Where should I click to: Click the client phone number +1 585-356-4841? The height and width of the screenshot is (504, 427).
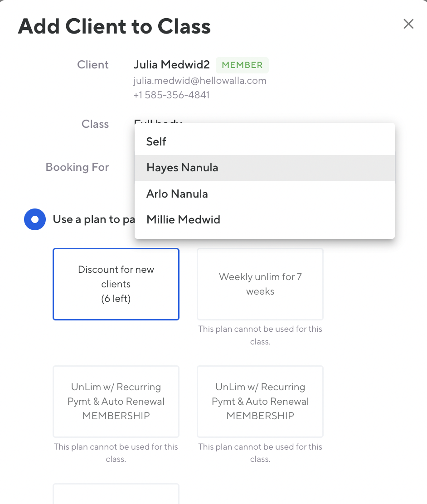[171, 95]
